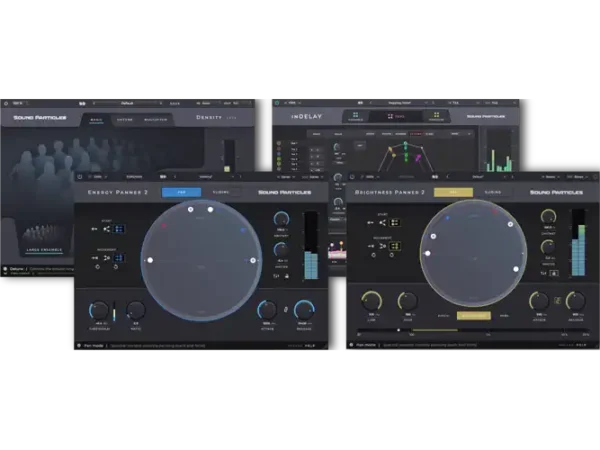Select the blue Pan tab in Energy Panner 2
The width and height of the screenshot is (600, 450).
181,192
